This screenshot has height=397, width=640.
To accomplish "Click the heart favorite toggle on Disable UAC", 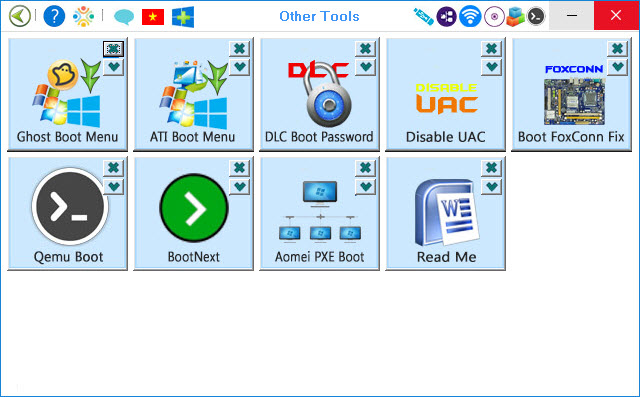I will click(491, 67).
